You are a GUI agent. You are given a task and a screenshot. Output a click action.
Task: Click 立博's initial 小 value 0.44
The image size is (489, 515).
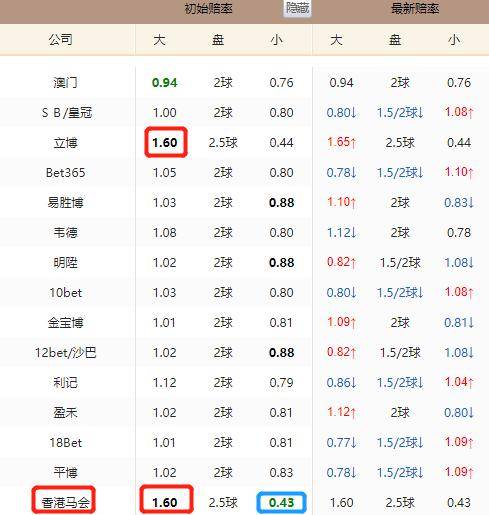point(281,143)
